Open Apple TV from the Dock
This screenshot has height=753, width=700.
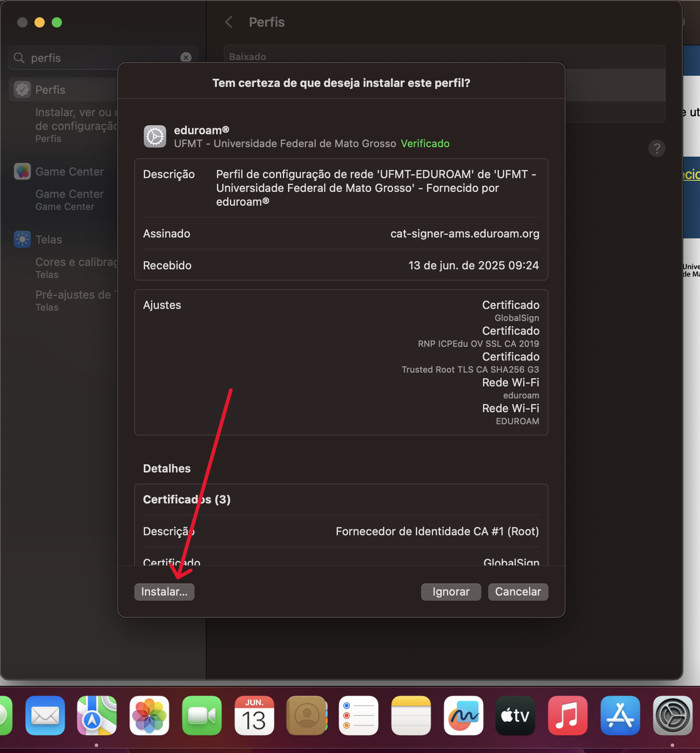[x=515, y=716]
